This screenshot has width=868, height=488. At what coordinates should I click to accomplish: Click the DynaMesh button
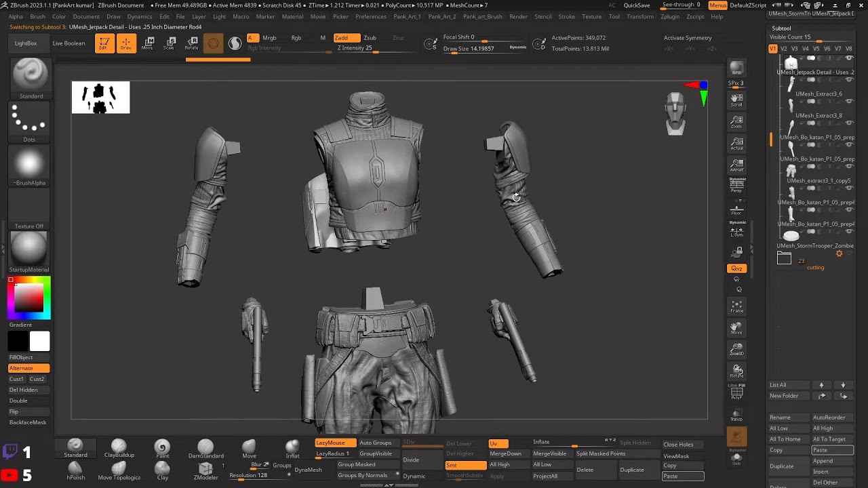coord(309,470)
